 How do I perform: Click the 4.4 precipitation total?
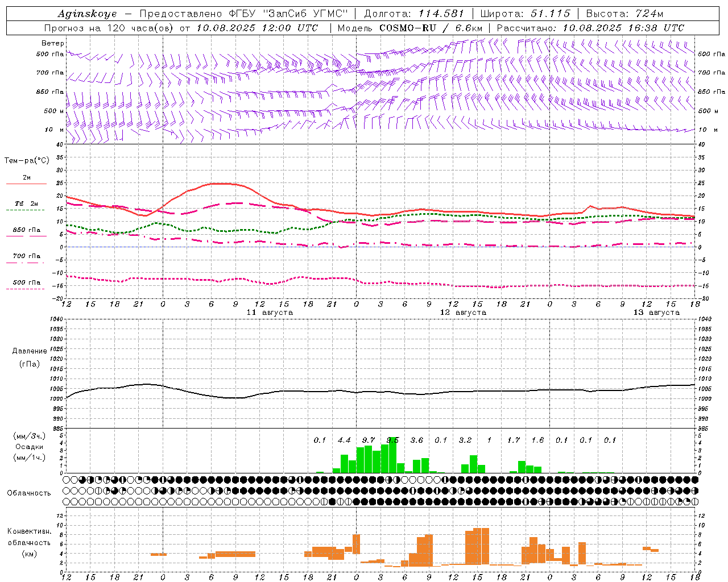click(x=344, y=440)
